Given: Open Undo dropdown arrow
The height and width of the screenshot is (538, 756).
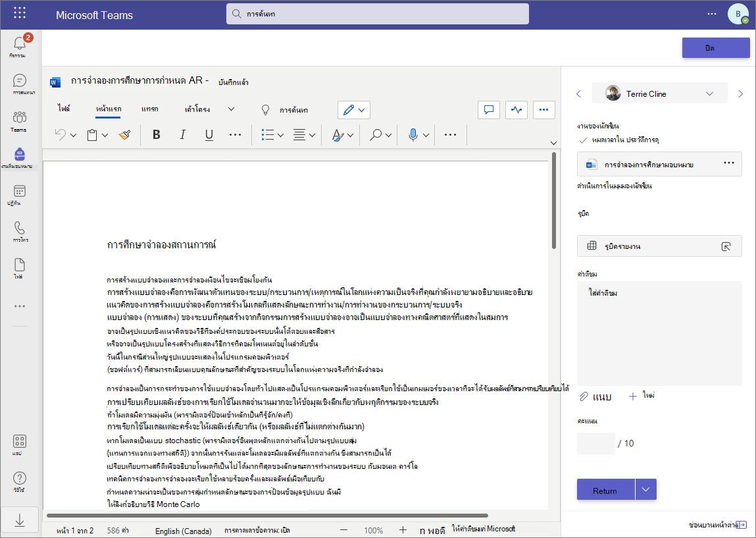Looking at the screenshot, I should click(73, 135).
